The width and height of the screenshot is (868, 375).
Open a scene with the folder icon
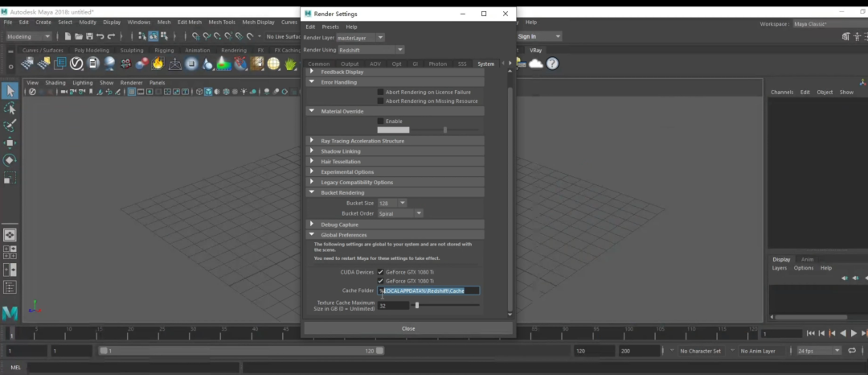click(x=79, y=36)
